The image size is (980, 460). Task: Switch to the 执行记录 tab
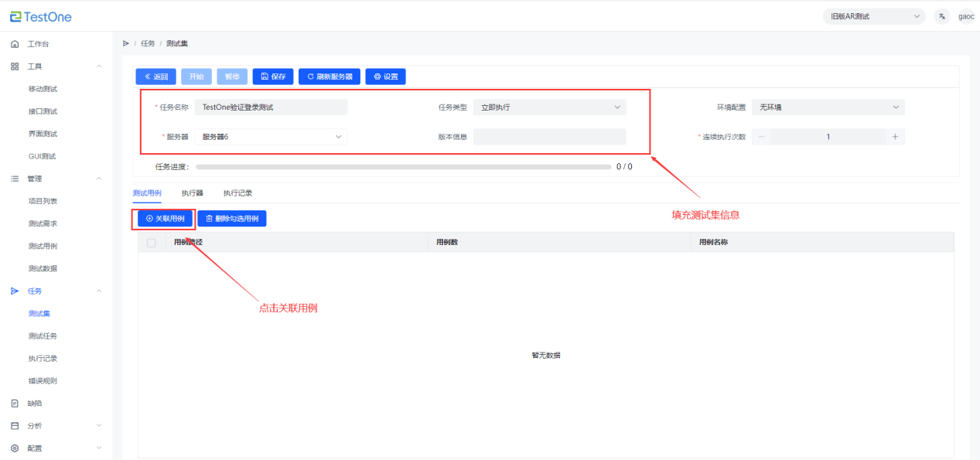pos(237,193)
